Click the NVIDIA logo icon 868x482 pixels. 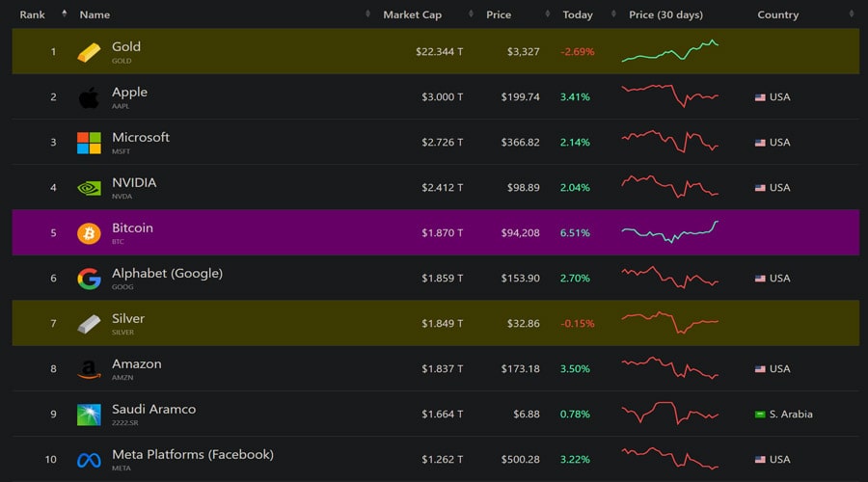[x=89, y=188]
